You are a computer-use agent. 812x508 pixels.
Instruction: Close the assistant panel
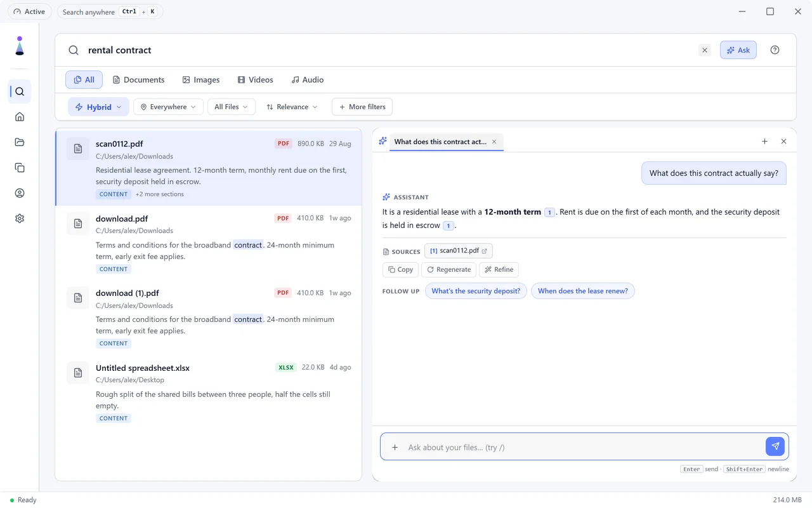tap(783, 142)
